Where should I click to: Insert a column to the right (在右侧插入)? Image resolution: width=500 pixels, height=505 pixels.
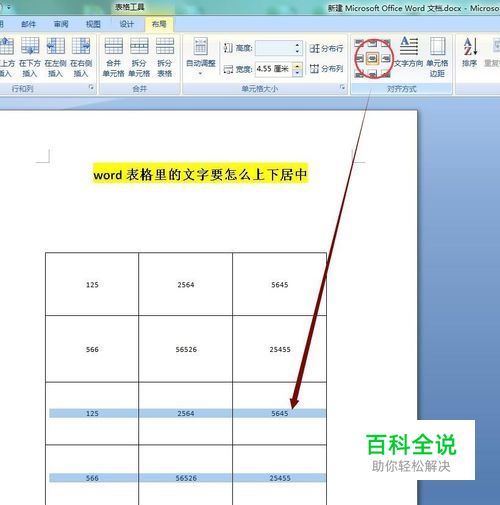pyautogui.click(x=81, y=57)
